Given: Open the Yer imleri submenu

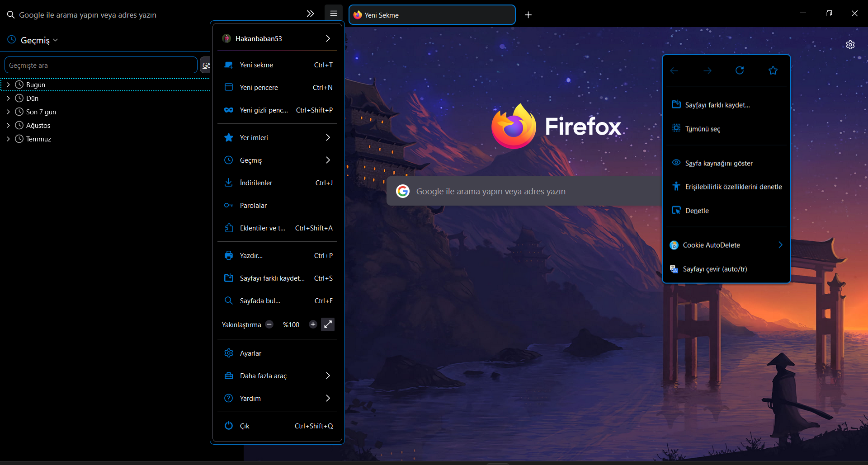Looking at the screenshot, I should [x=277, y=138].
